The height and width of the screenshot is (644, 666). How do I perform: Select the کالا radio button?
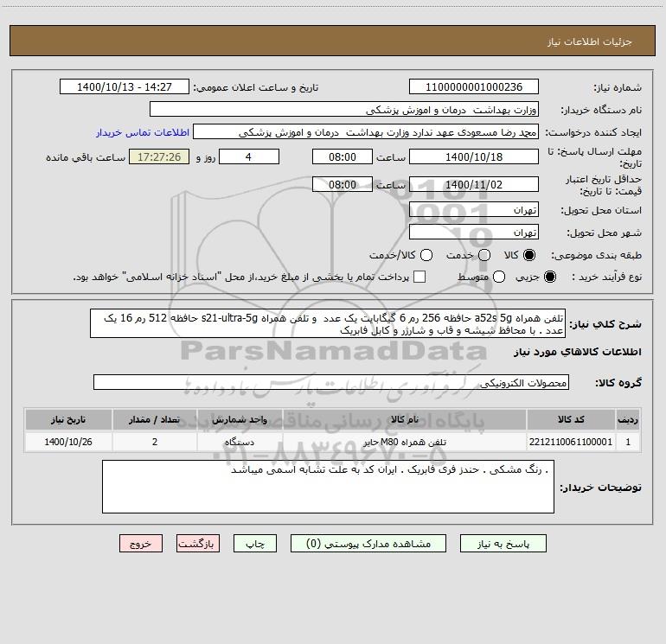(x=529, y=255)
